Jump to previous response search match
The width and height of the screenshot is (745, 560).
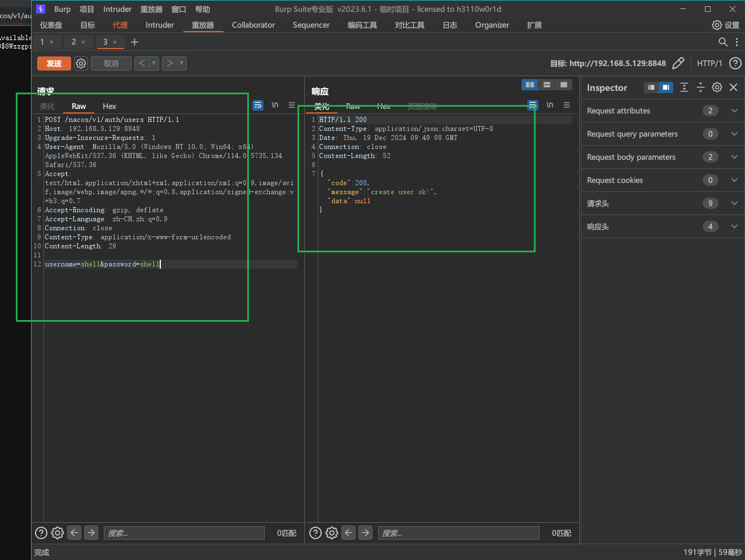point(349,532)
